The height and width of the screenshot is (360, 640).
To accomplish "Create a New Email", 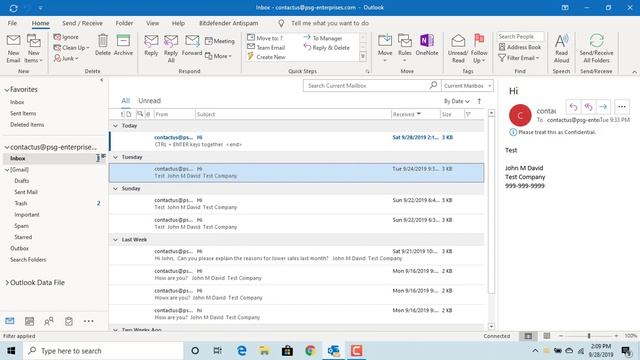I will tap(13, 49).
